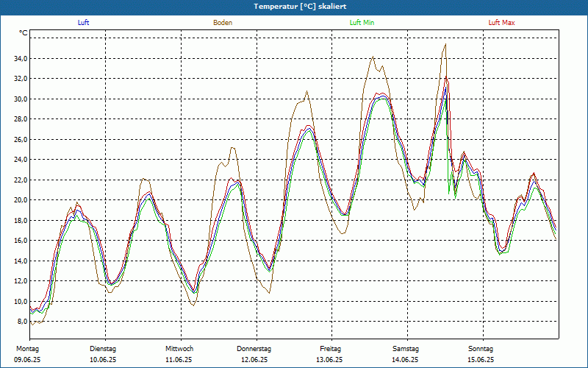
Task: Click the '28,0' y-axis value
Action: 21,119
